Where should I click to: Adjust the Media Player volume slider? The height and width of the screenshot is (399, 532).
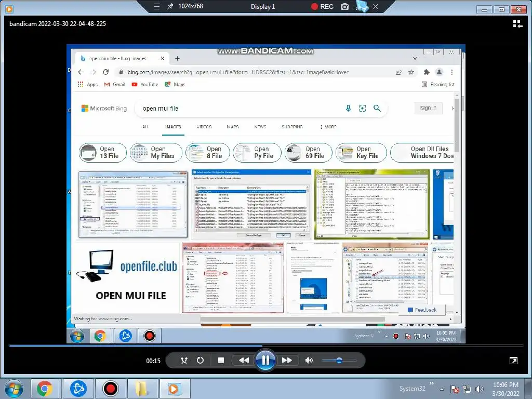pyautogui.click(x=339, y=361)
